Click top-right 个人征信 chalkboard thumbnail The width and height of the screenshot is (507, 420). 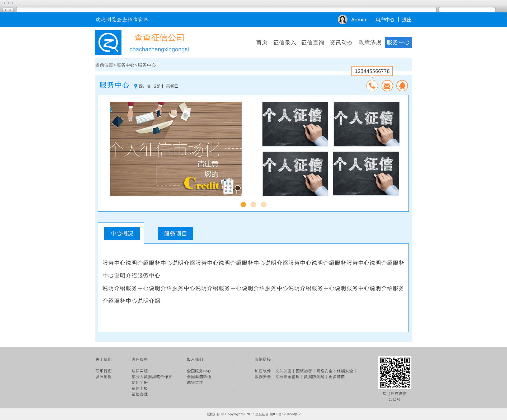click(367, 124)
